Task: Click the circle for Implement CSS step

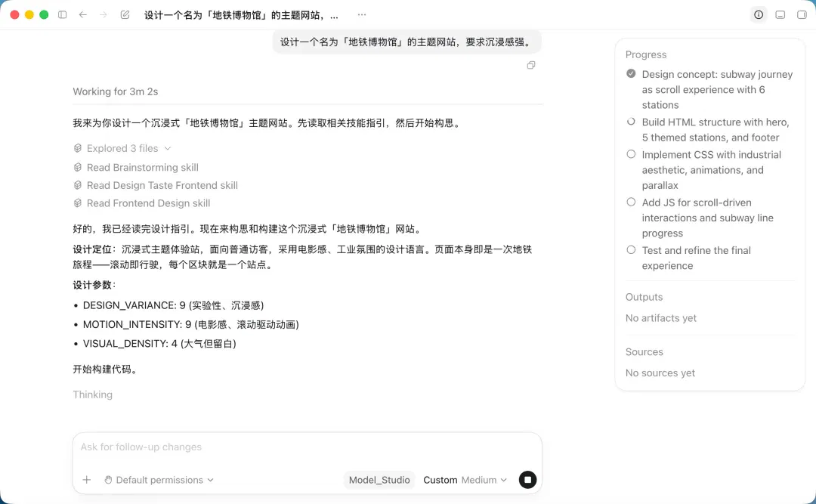Action: (x=631, y=154)
